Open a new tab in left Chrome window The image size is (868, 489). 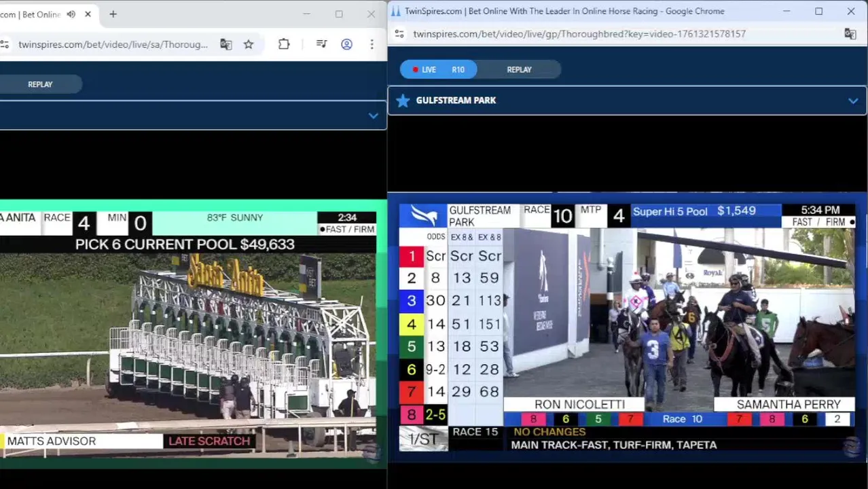coord(113,14)
